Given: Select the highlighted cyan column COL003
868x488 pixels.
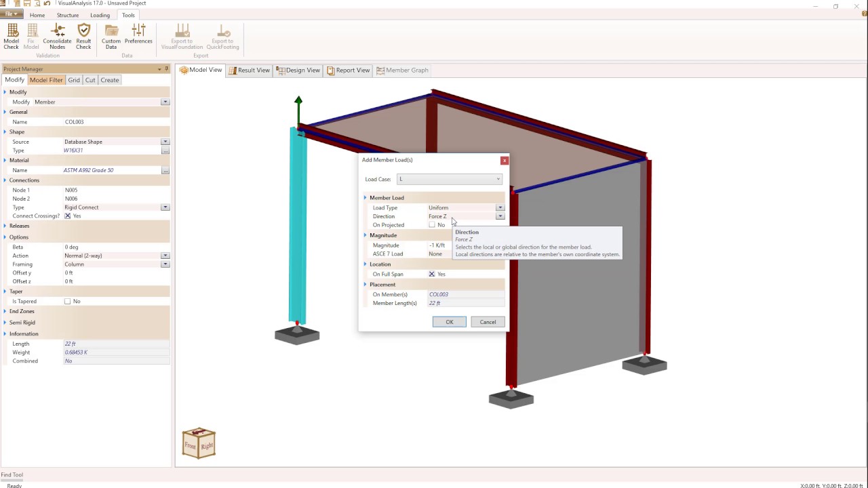Looking at the screenshot, I should tap(298, 226).
